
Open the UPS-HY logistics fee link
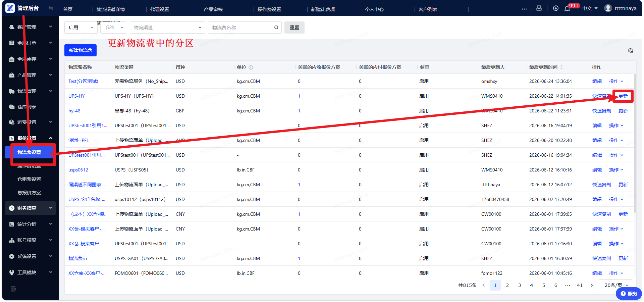point(76,96)
